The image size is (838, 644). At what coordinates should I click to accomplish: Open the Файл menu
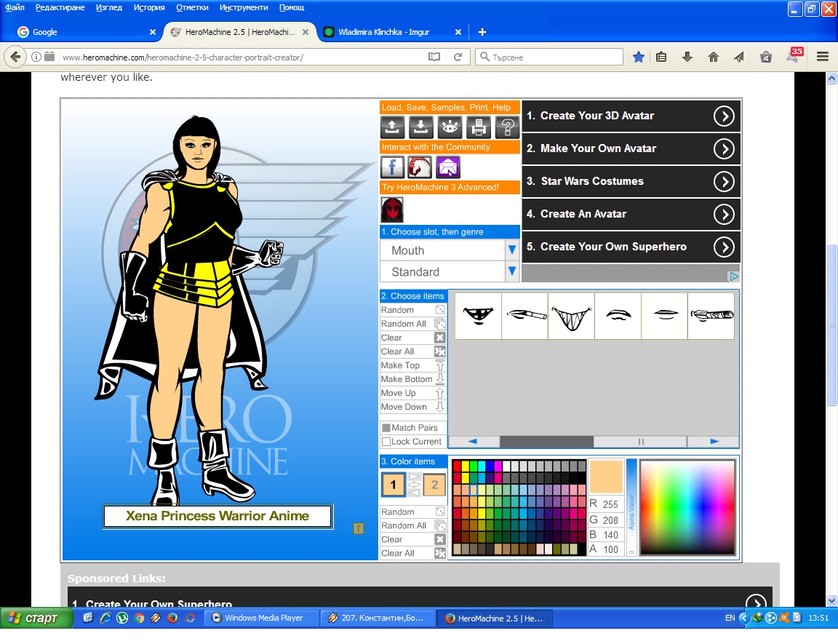tap(15, 7)
